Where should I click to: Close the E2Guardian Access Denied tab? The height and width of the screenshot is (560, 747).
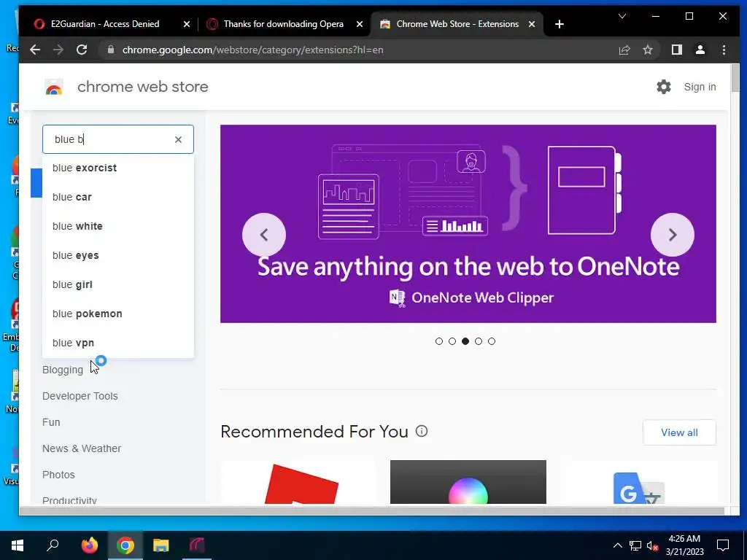pos(187,24)
